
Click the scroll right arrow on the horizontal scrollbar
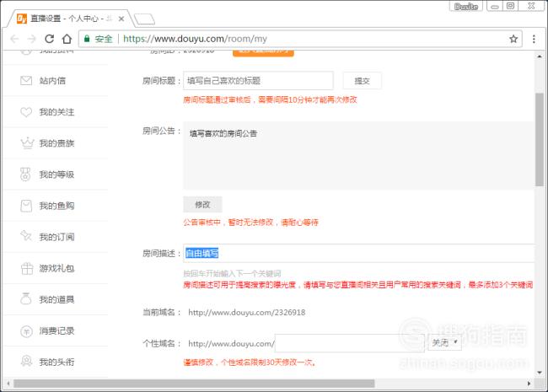point(529,384)
